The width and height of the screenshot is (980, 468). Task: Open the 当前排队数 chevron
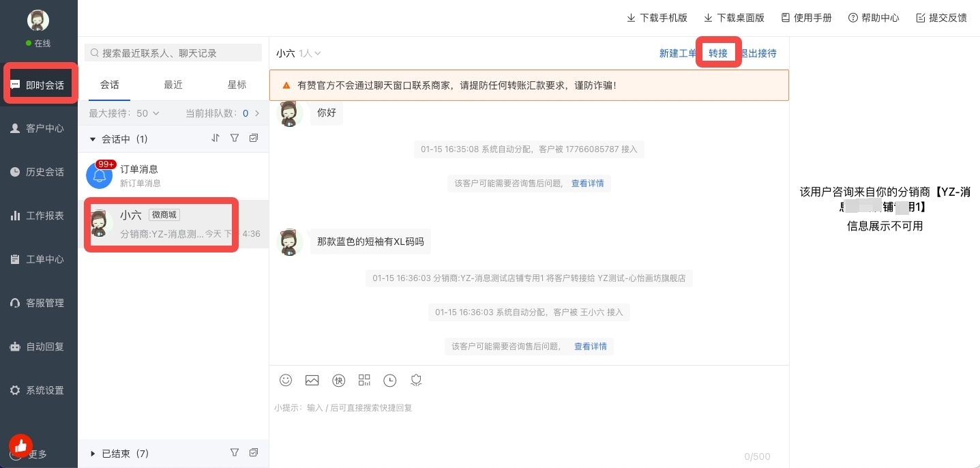(257, 113)
